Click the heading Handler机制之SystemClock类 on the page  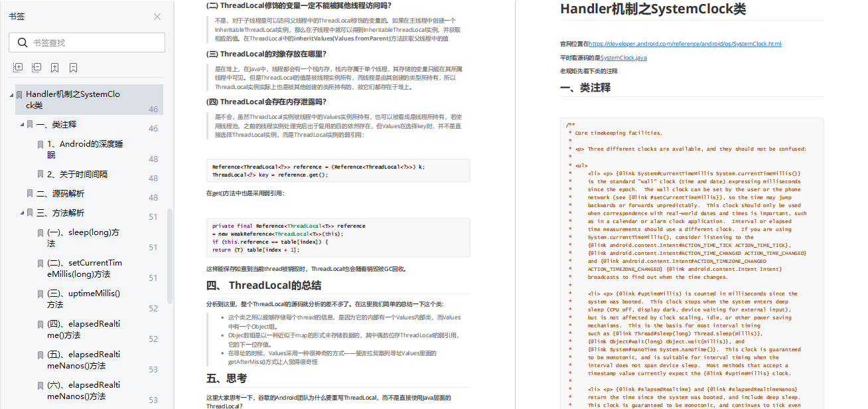pos(653,9)
